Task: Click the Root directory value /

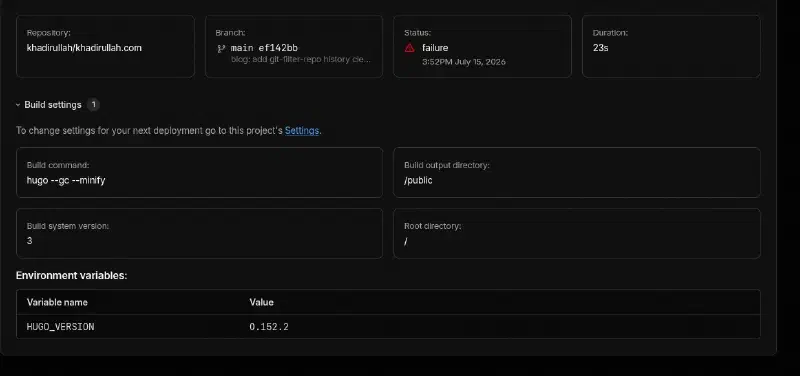Action: 406,241
